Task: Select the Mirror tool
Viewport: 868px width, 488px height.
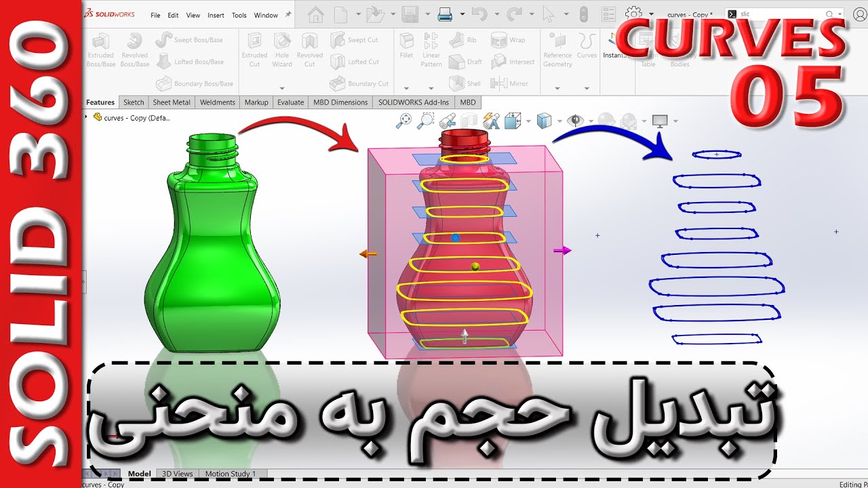Action: click(x=509, y=83)
